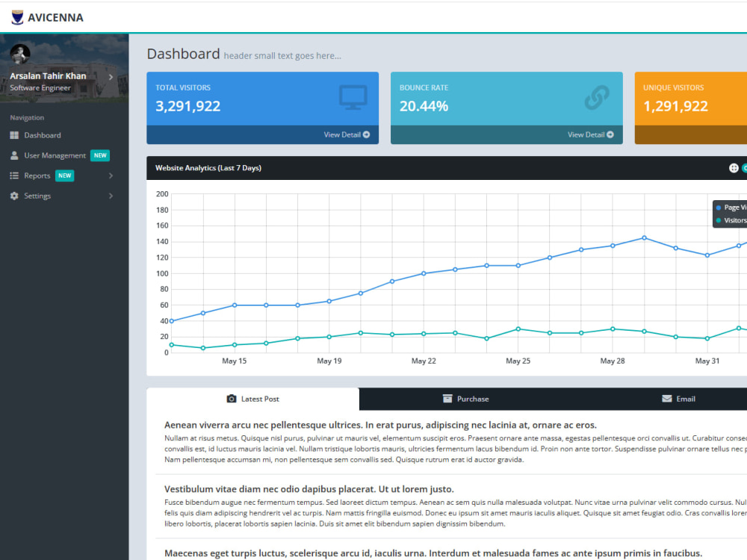Click View Detail on Total Visitors card
Screen dimensions: 747x560
[x=347, y=134]
